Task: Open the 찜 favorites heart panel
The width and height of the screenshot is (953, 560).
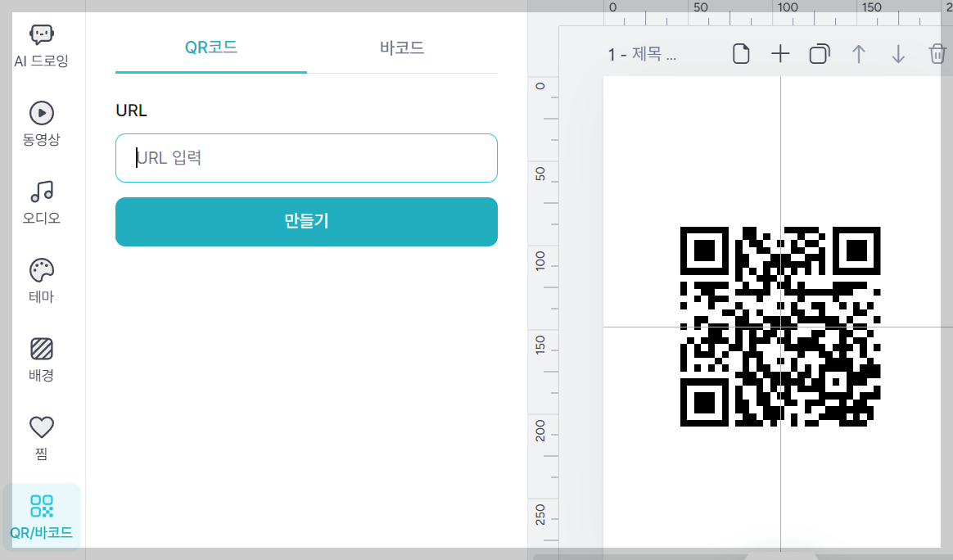Action: pos(41,438)
